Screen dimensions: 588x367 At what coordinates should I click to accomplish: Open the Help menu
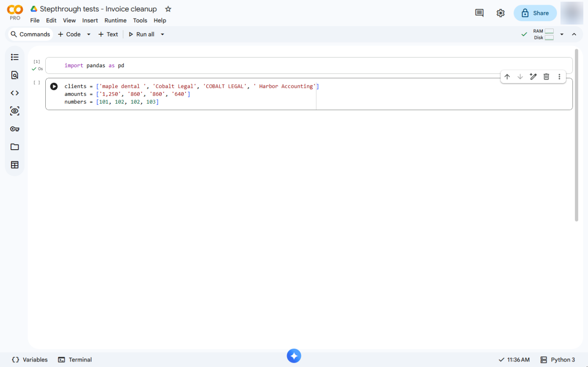point(160,20)
